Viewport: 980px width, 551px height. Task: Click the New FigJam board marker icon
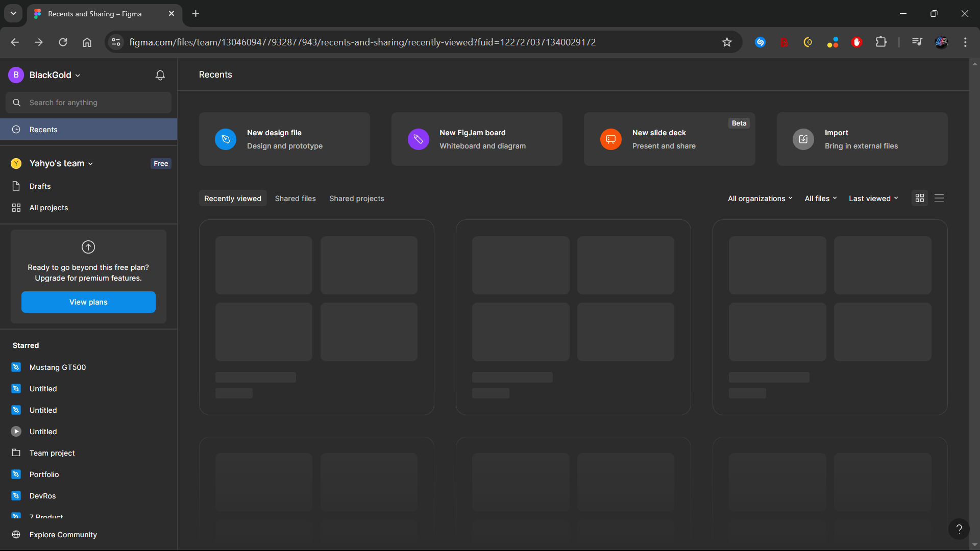click(418, 139)
